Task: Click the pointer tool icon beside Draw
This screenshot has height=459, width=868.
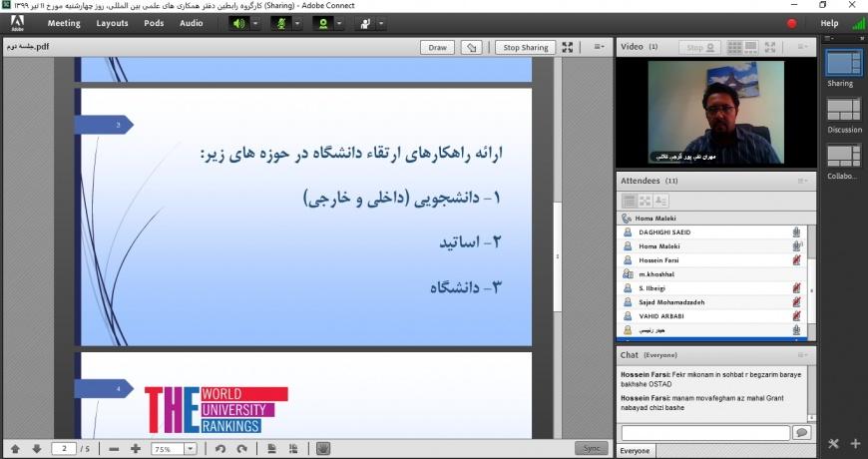Action: click(472, 47)
